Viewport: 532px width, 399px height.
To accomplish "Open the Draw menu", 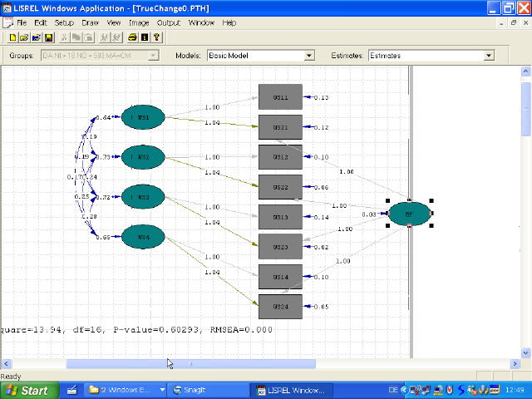I will point(90,22).
